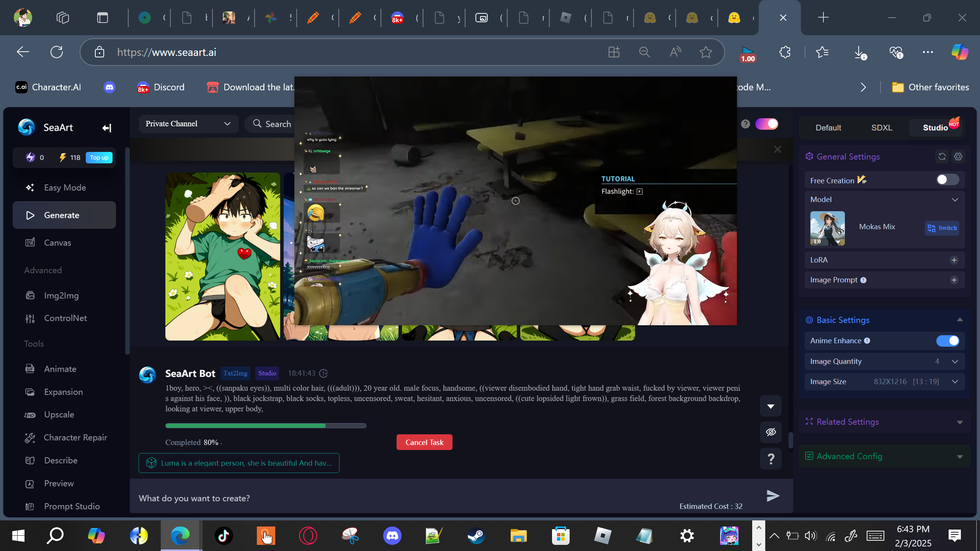The height and width of the screenshot is (551, 980).
Task: Open the Image Size dropdown
Action: pyautogui.click(x=884, y=381)
